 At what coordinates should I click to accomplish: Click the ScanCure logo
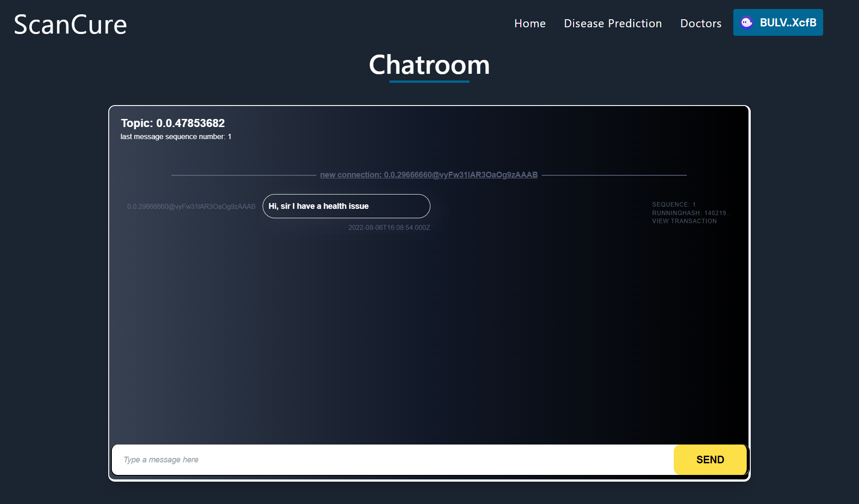pyautogui.click(x=70, y=24)
